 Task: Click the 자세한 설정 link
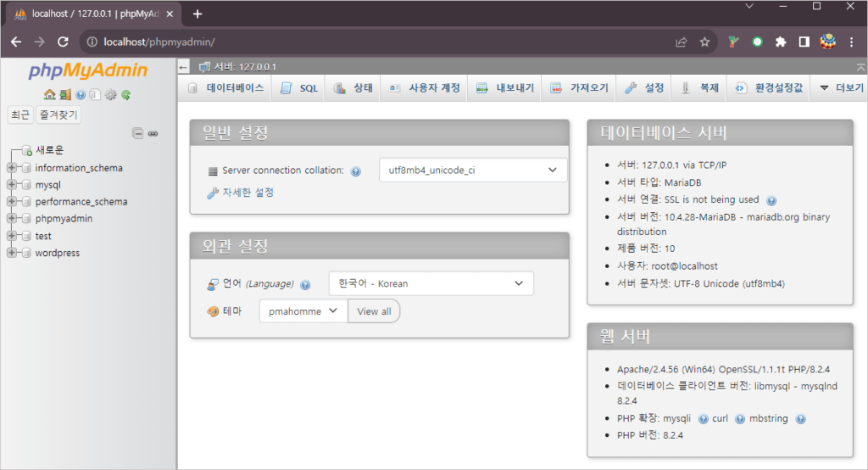248,193
